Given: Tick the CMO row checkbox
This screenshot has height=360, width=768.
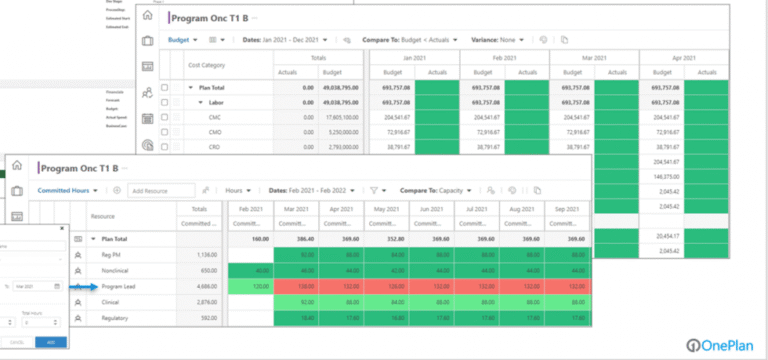Looking at the screenshot, I should (x=165, y=132).
